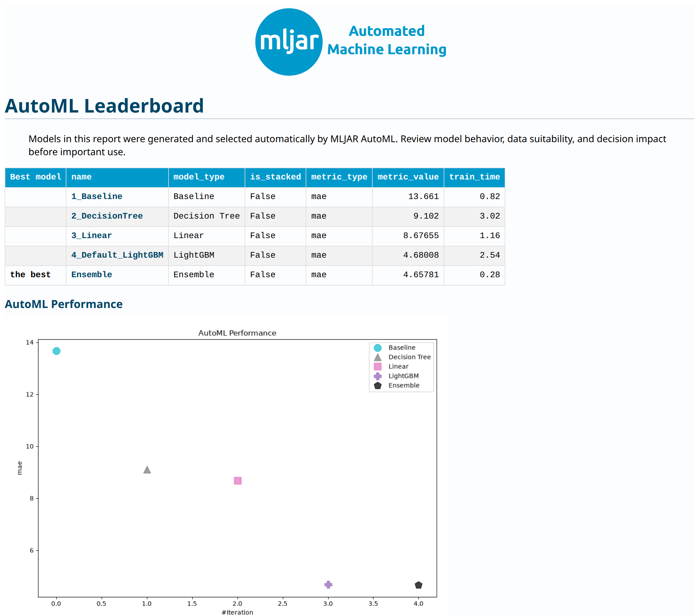699x616 pixels.
Task: Click the 'metric_value' column header
Action: click(x=408, y=177)
